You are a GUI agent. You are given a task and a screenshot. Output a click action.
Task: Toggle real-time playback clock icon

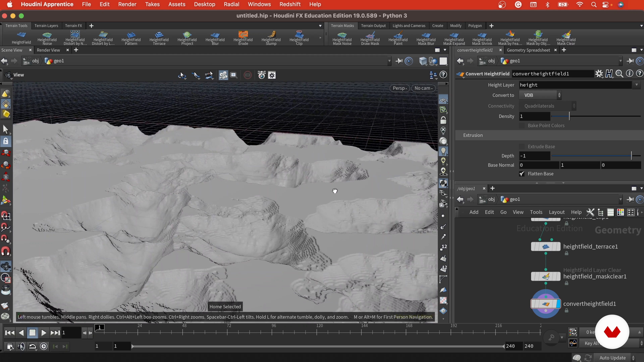click(x=44, y=346)
